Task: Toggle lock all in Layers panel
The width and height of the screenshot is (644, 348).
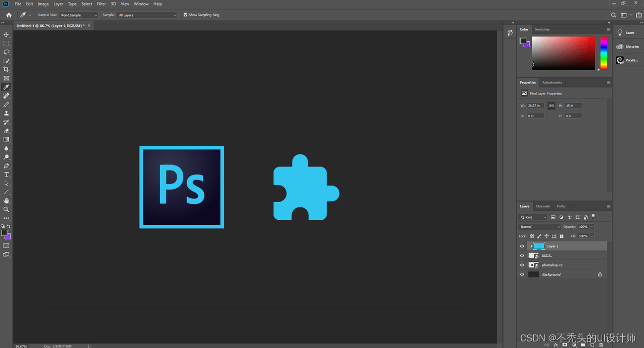Action: 561,236
